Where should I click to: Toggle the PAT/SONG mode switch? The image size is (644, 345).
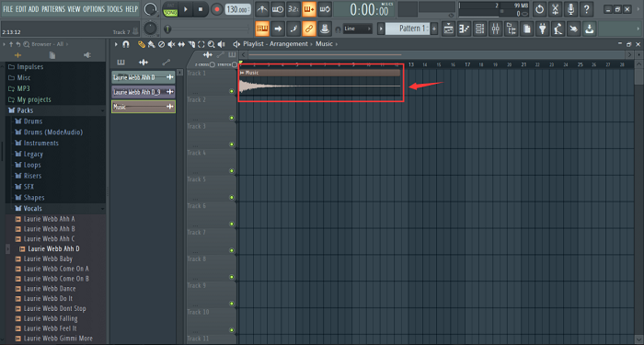(x=170, y=9)
